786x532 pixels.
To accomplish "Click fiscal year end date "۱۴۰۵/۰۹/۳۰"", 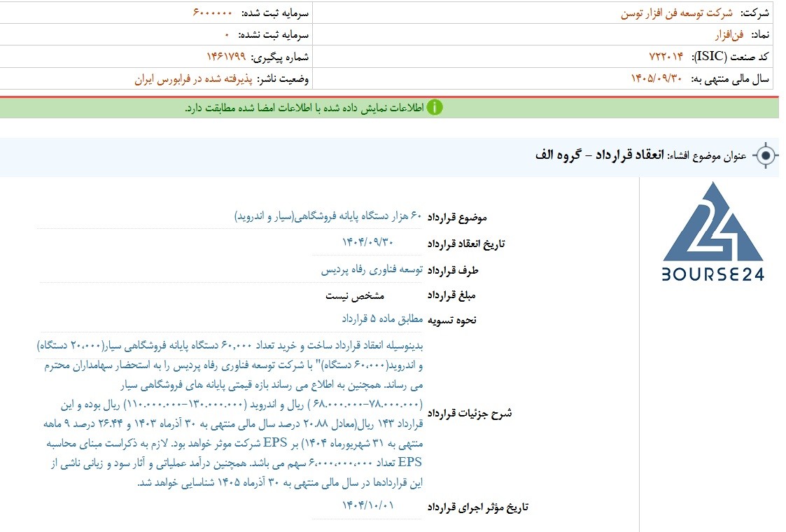I will (657, 78).
